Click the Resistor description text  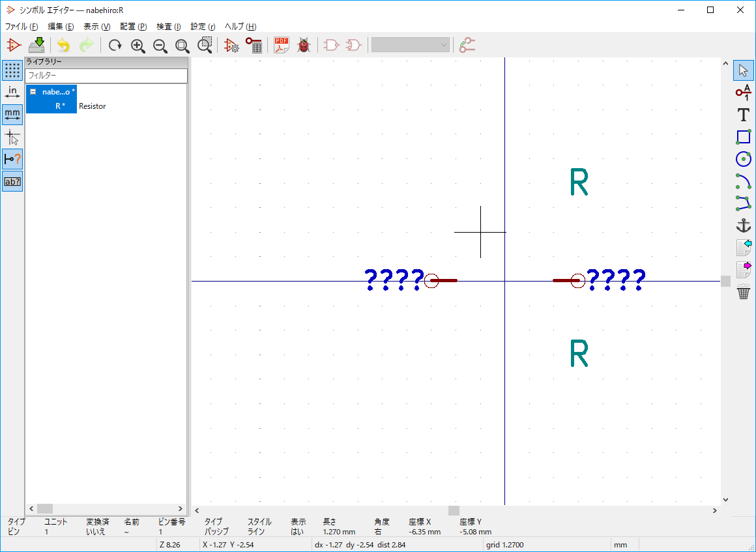click(92, 106)
